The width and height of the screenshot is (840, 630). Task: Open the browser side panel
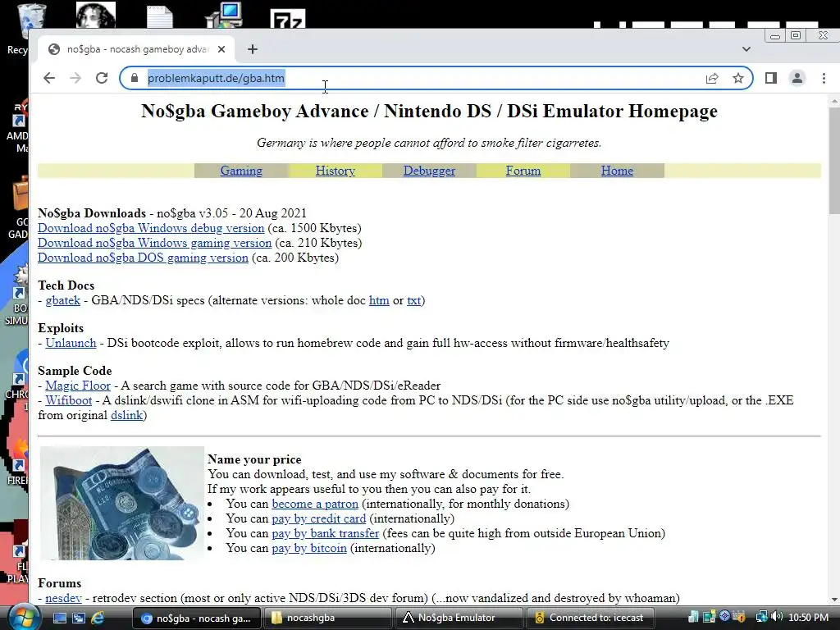(771, 78)
